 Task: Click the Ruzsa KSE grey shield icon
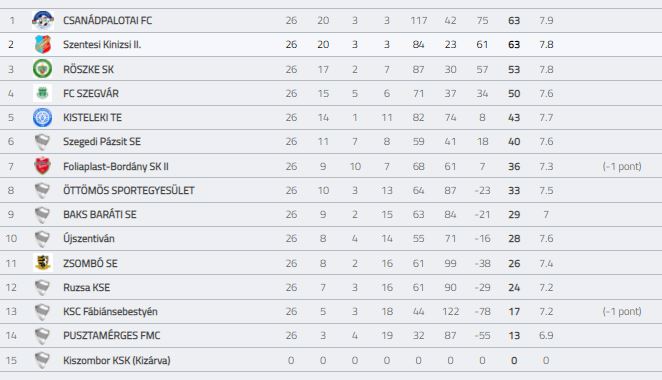tap(42, 288)
